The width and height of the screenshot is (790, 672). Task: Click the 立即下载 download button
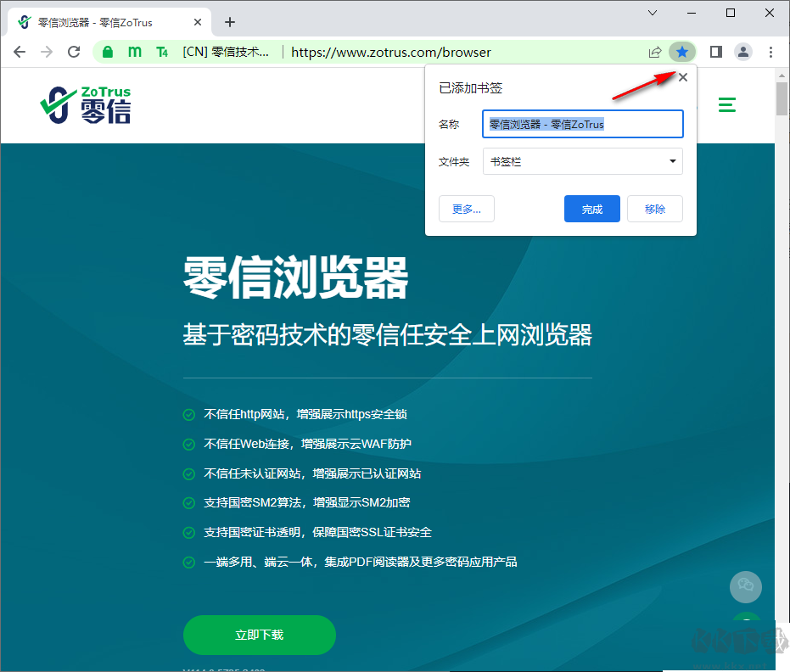(259, 635)
